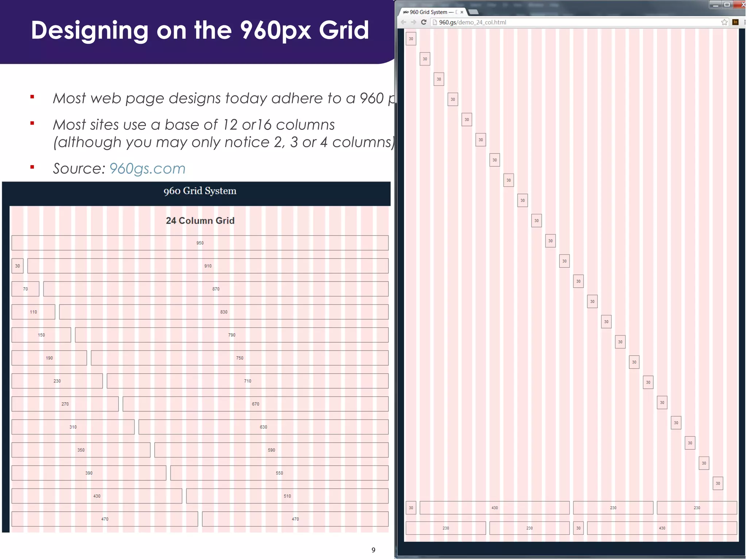Go back using the browser back arrow

403,22
